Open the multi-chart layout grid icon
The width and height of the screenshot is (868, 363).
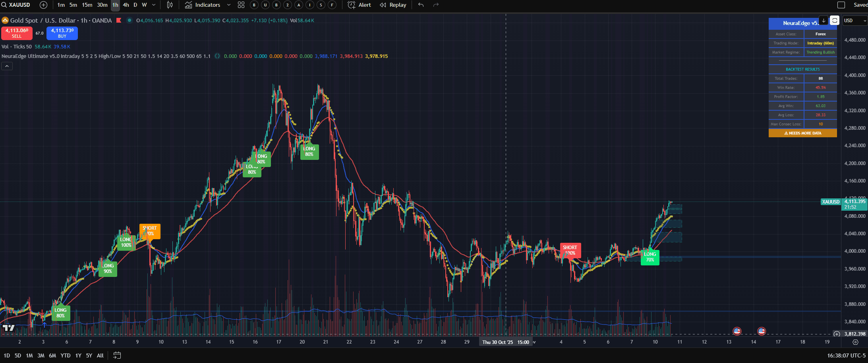tap(241, 5)
